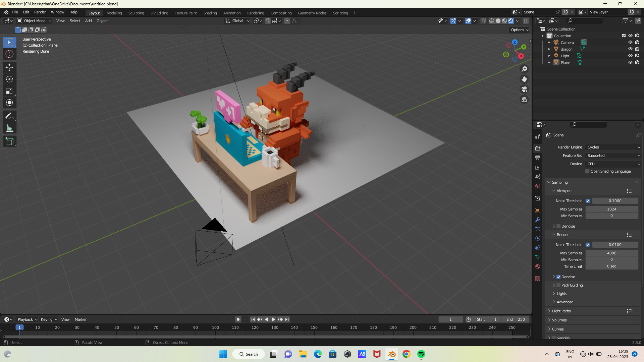Viewport: 644px width, 362px height.
Task: Select the Measure tool
Action: click(9, 128)
